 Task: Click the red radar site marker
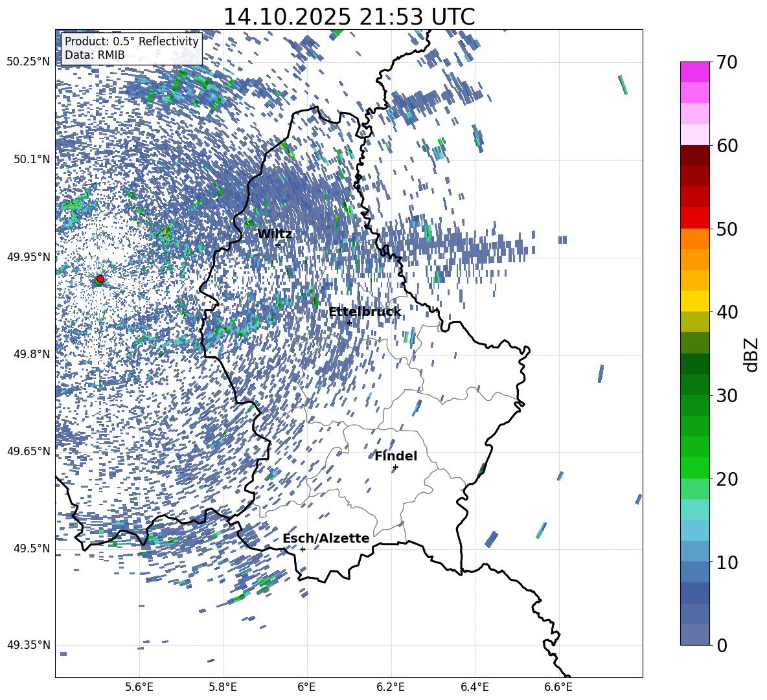click(100, 278)
